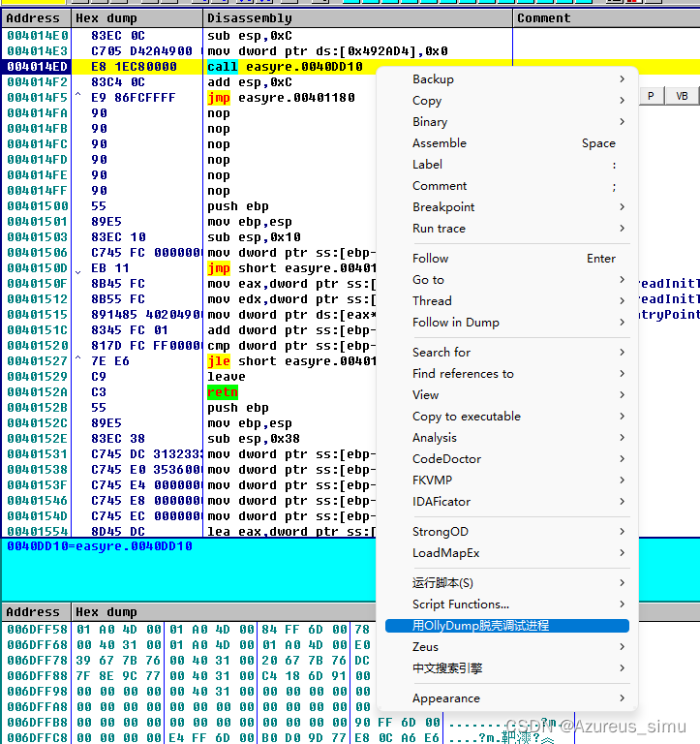Expand the Appearance submenu arrow
The width and height of the screenshot is (700, 744).
623,697
